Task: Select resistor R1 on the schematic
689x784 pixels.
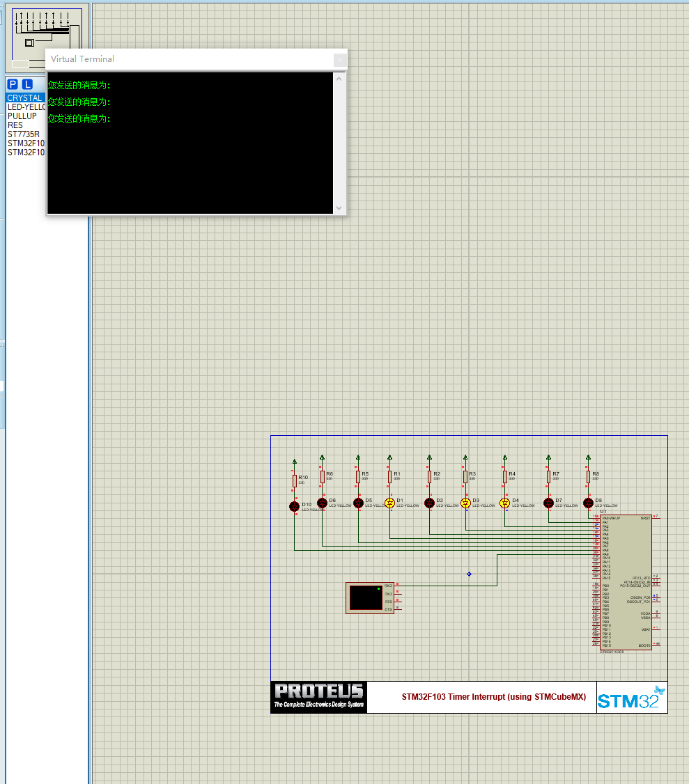Action: (389, 477)
